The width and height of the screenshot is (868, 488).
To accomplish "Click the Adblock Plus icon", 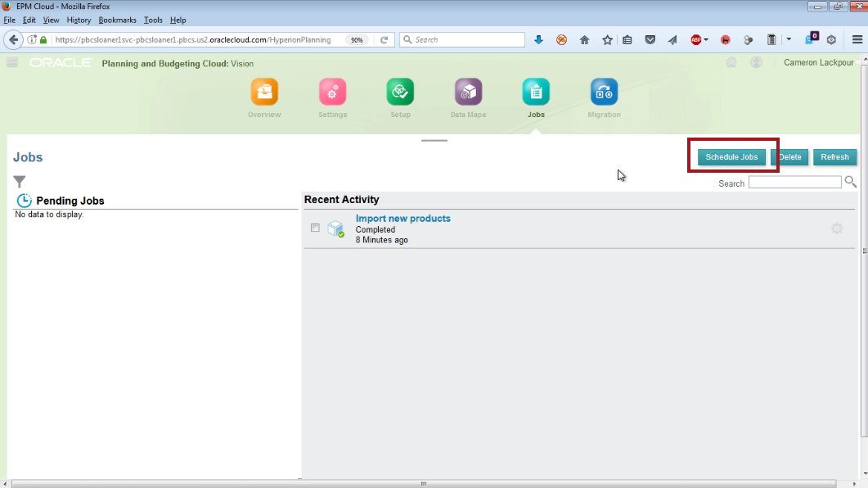I will [x=696, y=40].
